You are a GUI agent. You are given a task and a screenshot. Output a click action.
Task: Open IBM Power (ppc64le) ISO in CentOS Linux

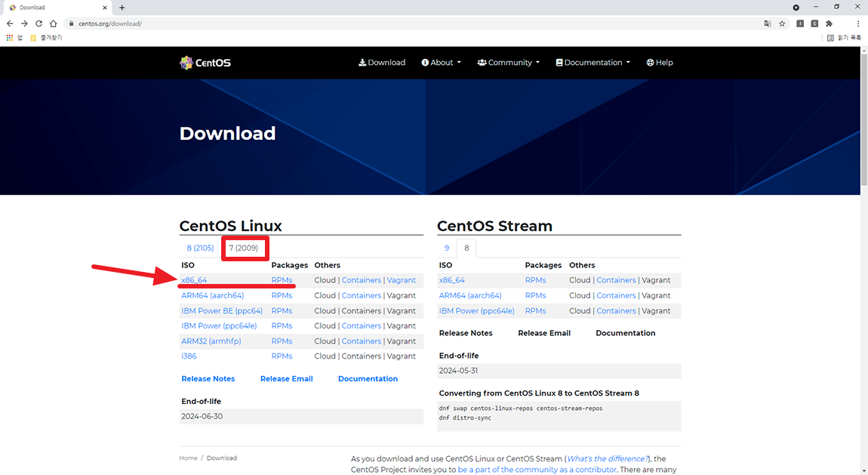(219, 326)
